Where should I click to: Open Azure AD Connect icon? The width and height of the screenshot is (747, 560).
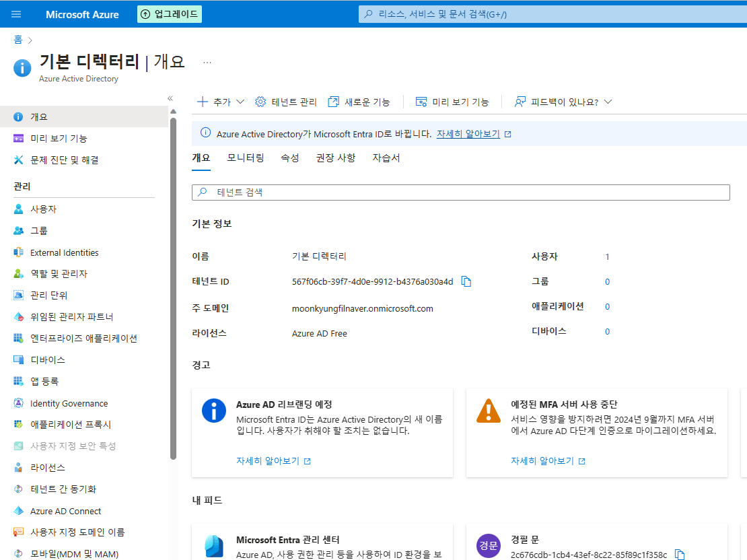coord(19,511)
